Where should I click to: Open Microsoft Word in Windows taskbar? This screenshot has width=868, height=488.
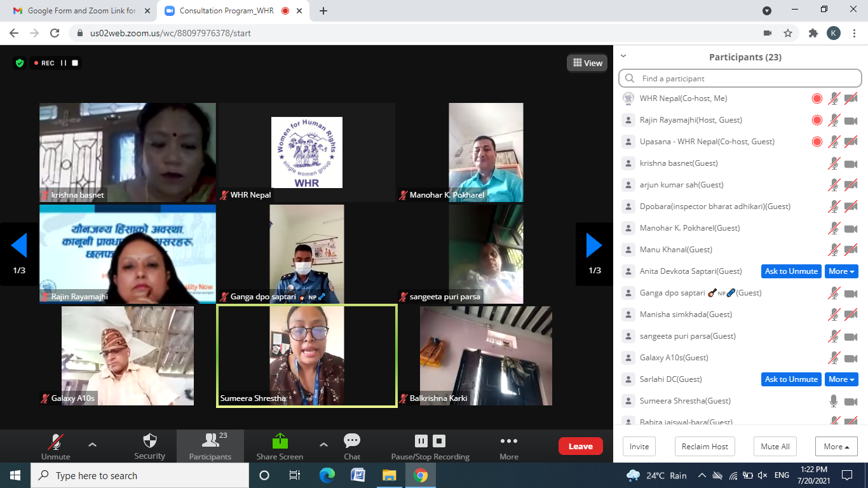(x=358, y=475)
